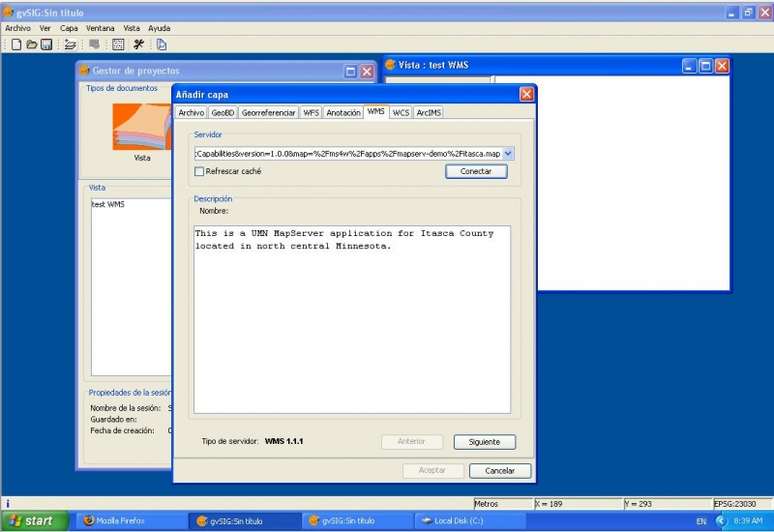Select the Georreferenciar tab
Screen dimensions: 774x532
click(x=268, y=112)
